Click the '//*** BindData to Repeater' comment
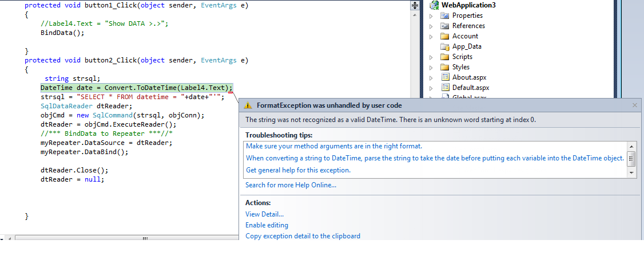The image size is (644, 275). pyautogui.click(x=106, y=133)
